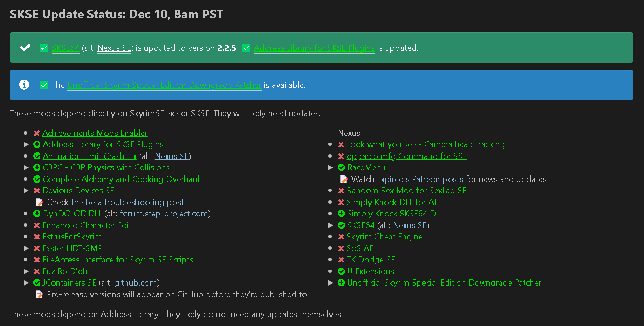Image resolution: width=644 pixels, height=326 pixels.
Task: Click green check icon beside JContainers SE
Action: 37,283
